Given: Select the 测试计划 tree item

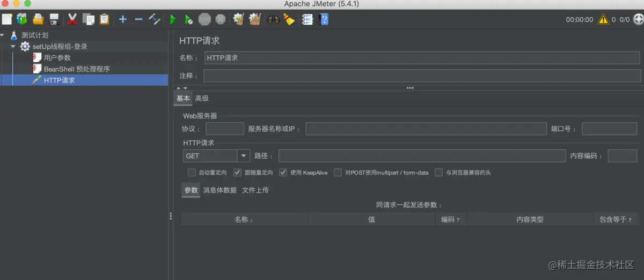Looking at the screenshot, I should tap(34, 35).
